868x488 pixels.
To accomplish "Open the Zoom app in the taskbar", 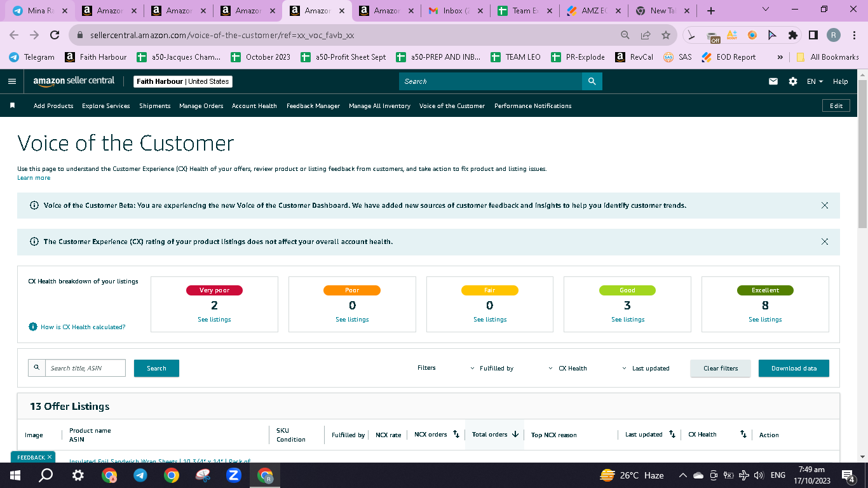I will pyautogui.click(x=233, y=475).
